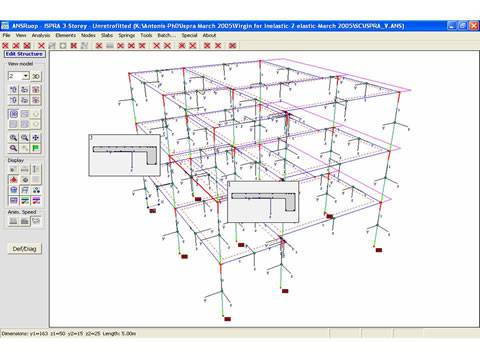Click first red X toolbar icon

point(5,46)
